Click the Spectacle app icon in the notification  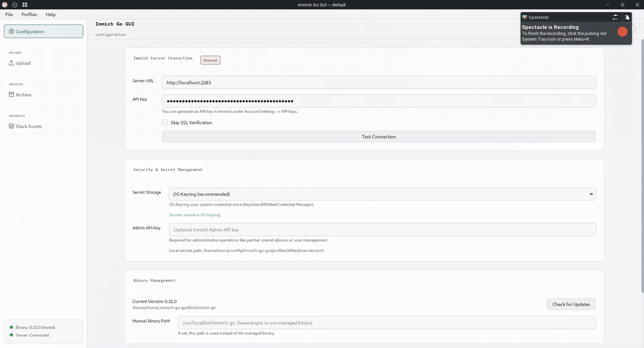click(525, 17)
